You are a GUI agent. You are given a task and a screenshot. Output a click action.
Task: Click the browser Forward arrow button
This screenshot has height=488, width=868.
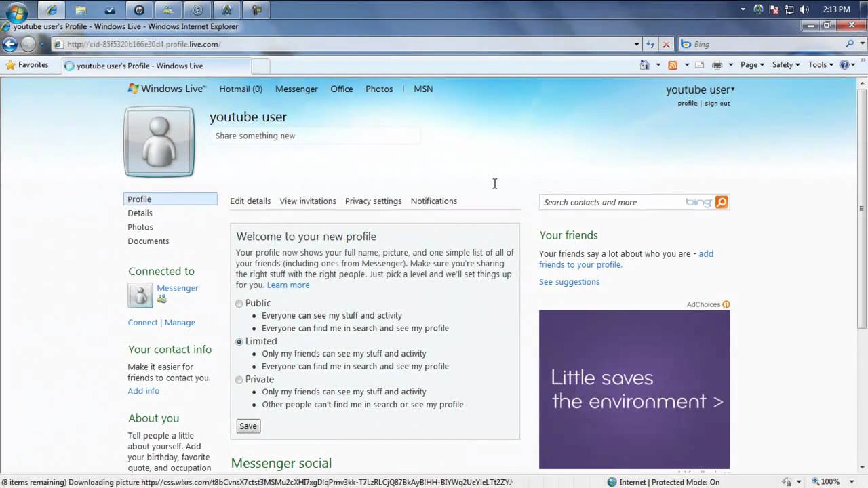click(x=28, y=44)
